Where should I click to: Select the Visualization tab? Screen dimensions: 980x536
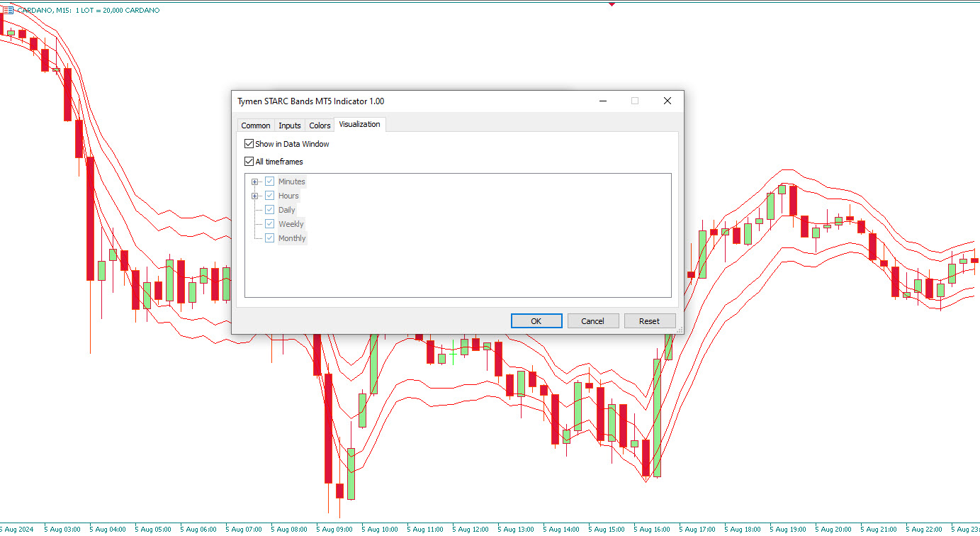coord(359,124)
